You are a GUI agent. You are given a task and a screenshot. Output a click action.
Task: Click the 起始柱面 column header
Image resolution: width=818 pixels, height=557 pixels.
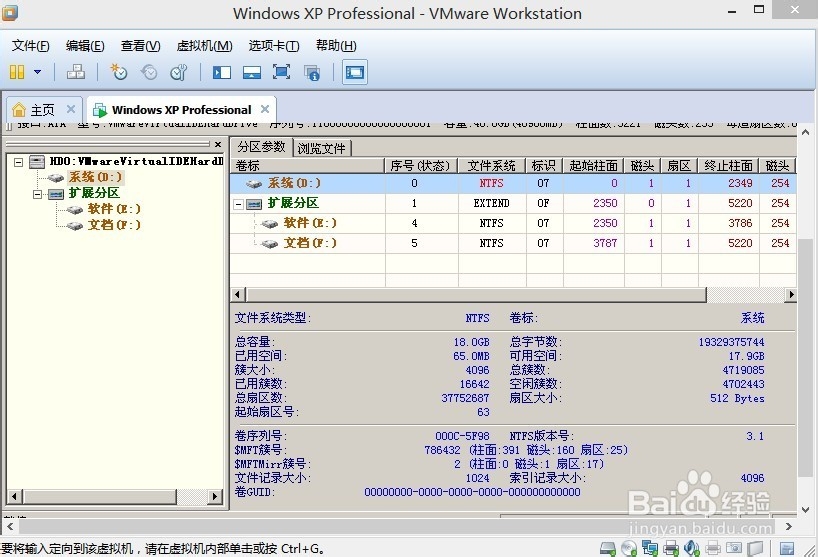click(594, 166)
